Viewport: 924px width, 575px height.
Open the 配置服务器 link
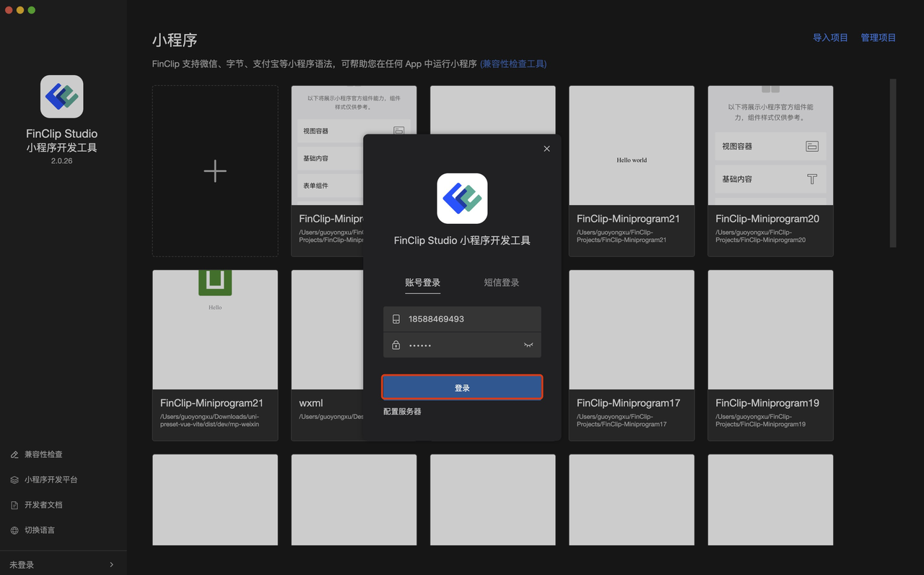(x=402, y=411)
